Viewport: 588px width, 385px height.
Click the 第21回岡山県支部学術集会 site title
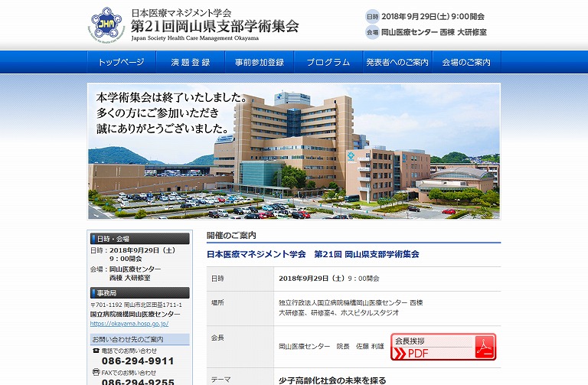pos(215,26)
